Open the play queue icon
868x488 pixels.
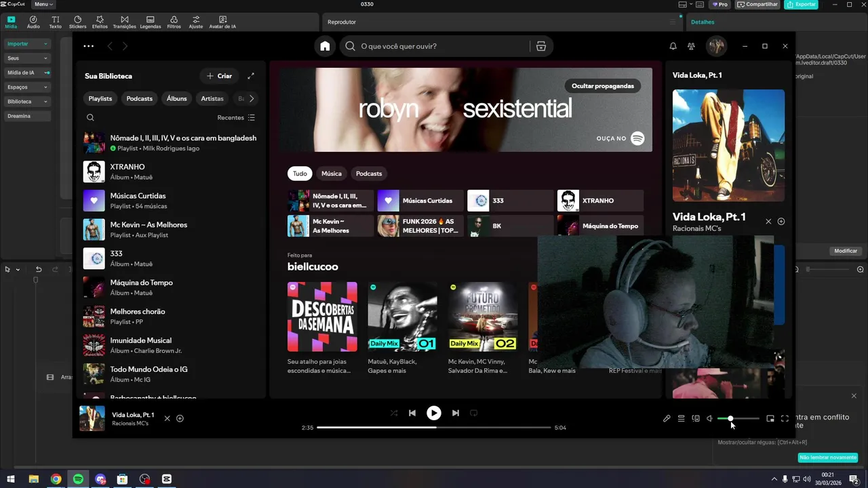681,419
